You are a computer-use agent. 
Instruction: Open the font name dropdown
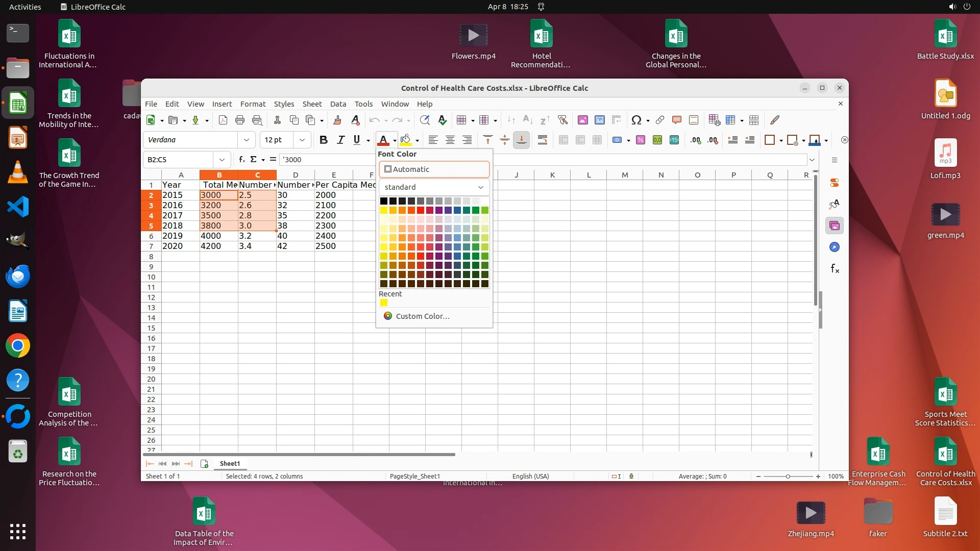(x=247, y=140)
